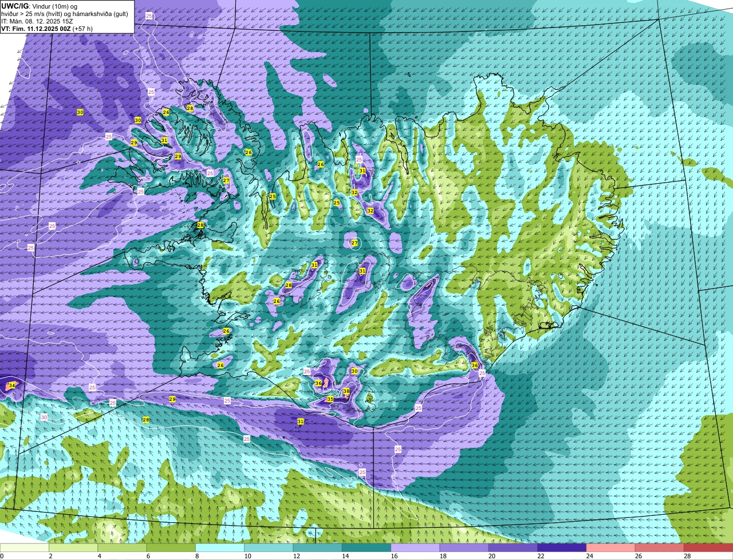
Task: Click the 22–24 dark indigo legend swatch
Action: (x=561, y=547)
